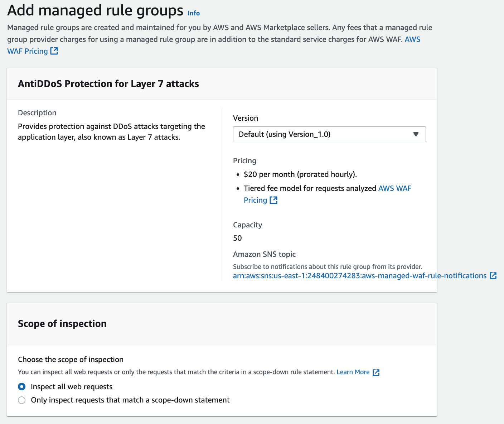Screen dimensions: 504x424
Task: Click the Choose the scope of inspection label
Action: coord(71,360)
